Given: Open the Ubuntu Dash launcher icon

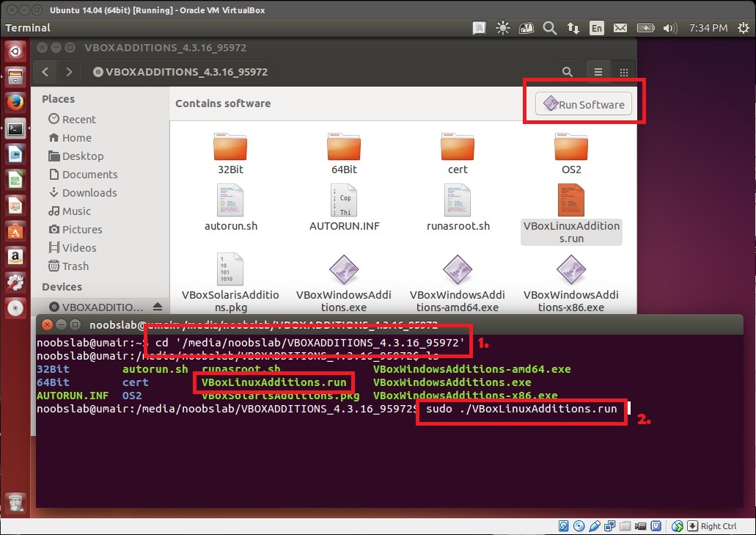Looking at the screenshot, I should coord(15,51).
